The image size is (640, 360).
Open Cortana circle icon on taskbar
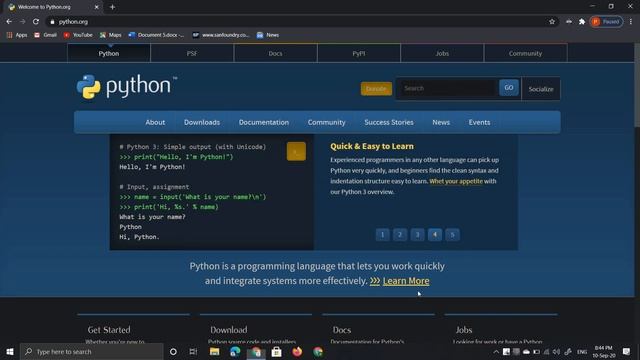(173, 351)
